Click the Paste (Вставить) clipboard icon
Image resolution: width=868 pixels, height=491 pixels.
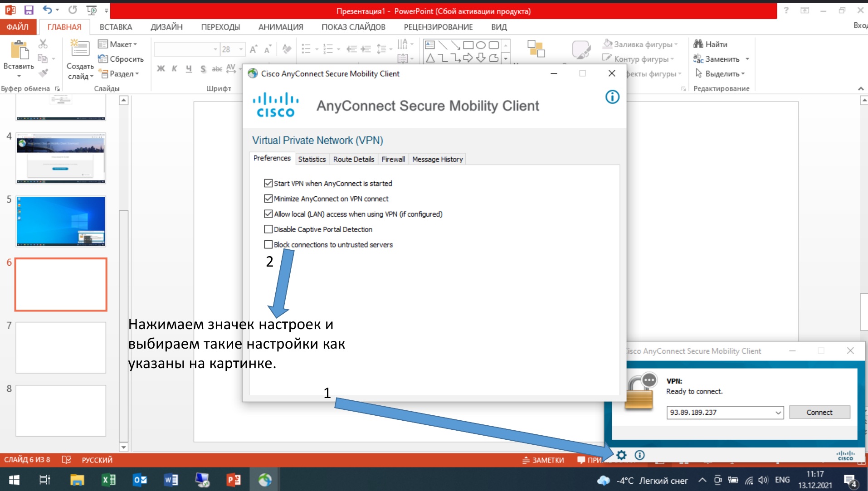point(19,51)
